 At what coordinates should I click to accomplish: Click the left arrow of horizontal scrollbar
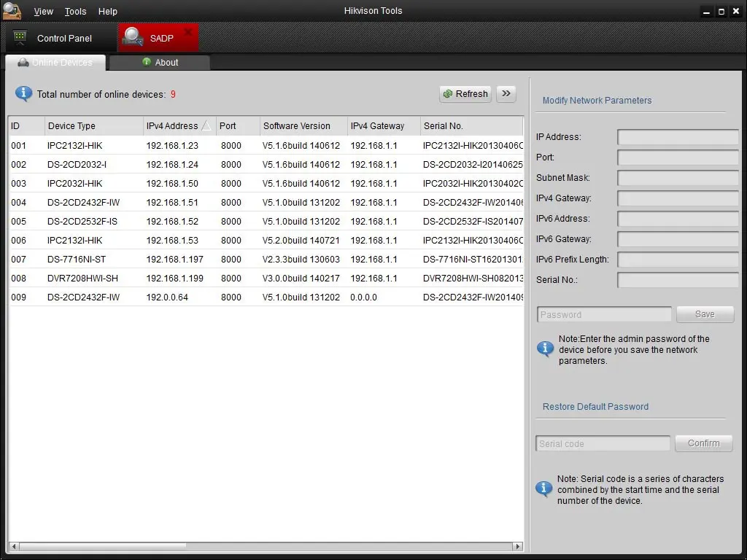14,546
